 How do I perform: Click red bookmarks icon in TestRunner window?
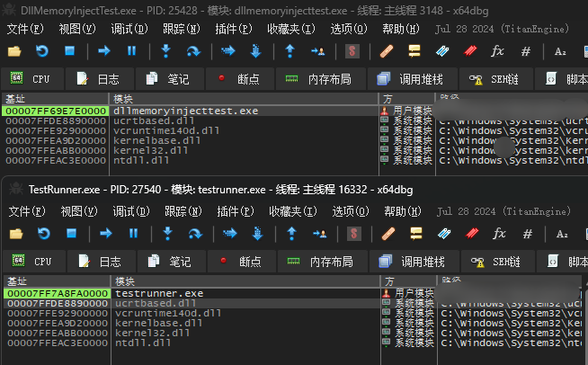[x=472, y=234]
